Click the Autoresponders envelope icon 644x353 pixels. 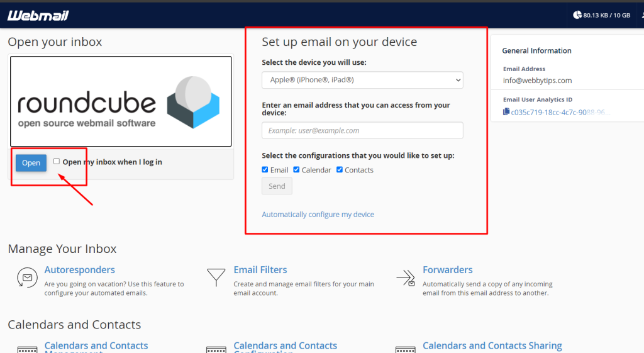coord(26,277)
